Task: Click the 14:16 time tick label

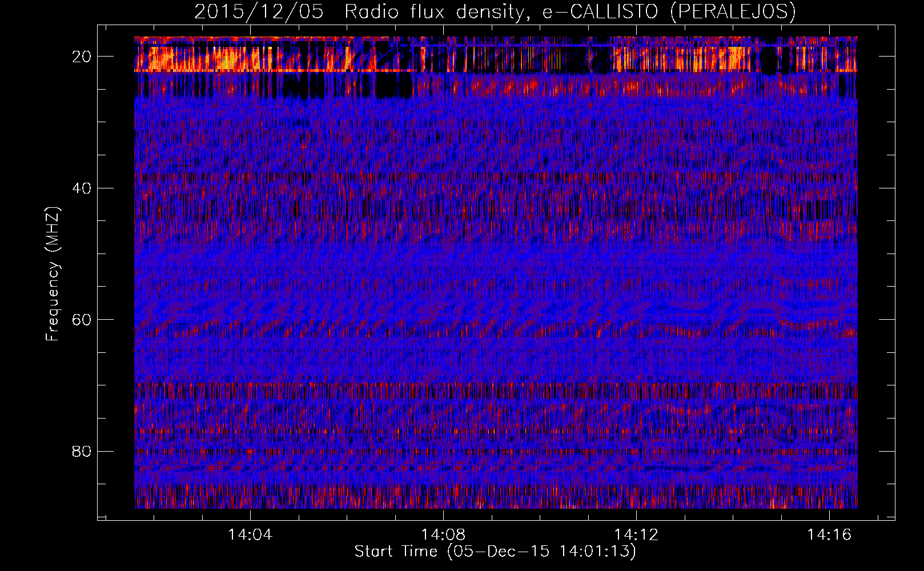Action: (x=829, y=535)
